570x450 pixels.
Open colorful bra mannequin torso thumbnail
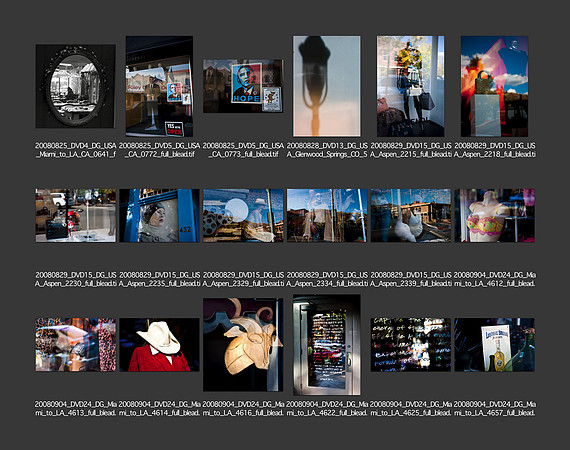(494, 216)
